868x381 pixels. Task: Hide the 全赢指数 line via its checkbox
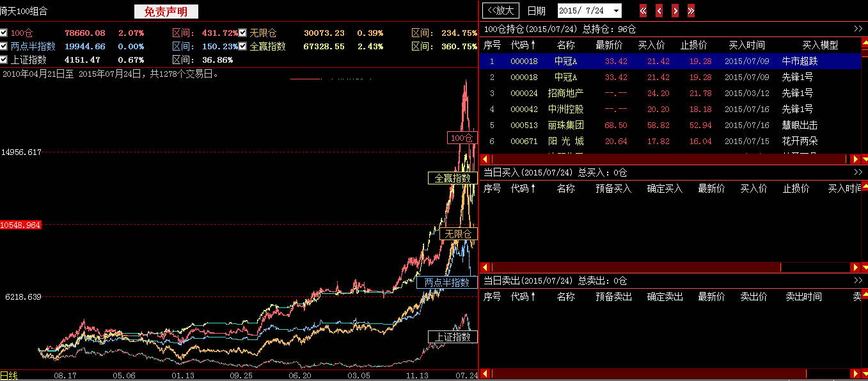[243, 46]
